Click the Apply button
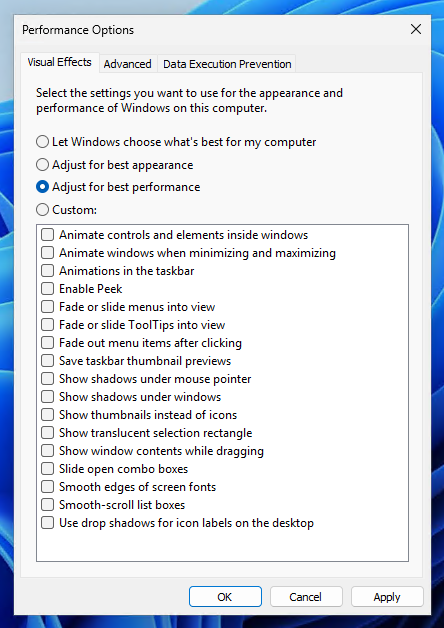This screenshot has height=628, width=444. tap(387, 597)
